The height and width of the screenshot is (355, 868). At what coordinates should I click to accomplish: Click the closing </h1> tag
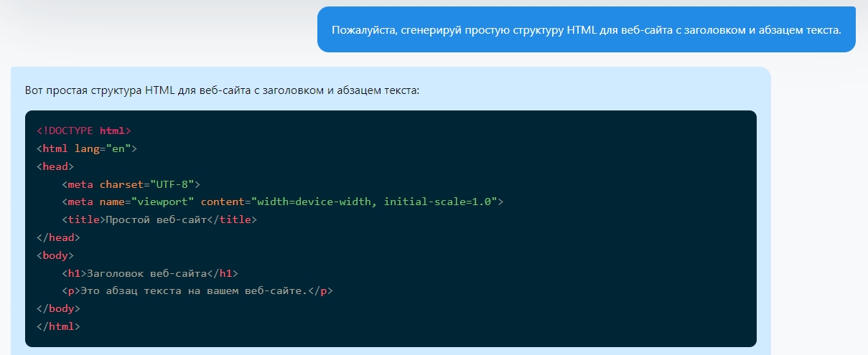tap(222, 273)
